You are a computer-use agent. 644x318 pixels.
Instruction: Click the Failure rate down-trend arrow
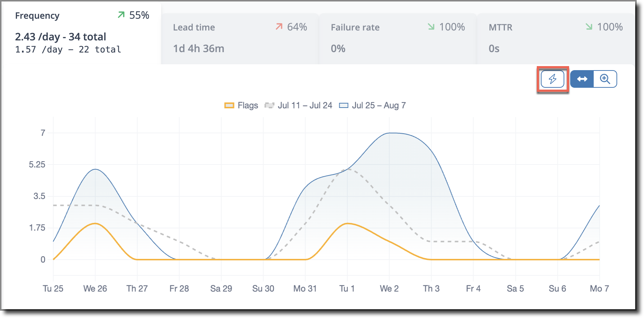[x=431, y=27]
